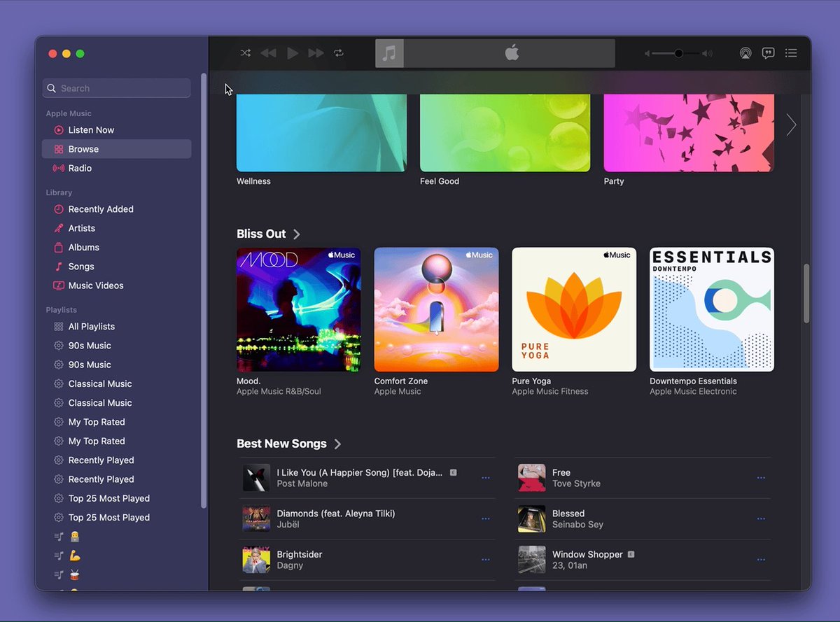Focus the Search field in sidebar
The height and width of the screenshot is (622, 840).
point(116,88)
